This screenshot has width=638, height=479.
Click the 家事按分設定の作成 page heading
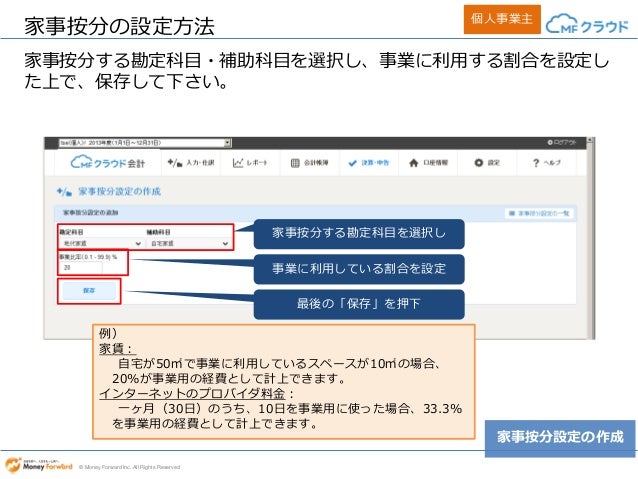pyautogui.click(x=119, y=191)
